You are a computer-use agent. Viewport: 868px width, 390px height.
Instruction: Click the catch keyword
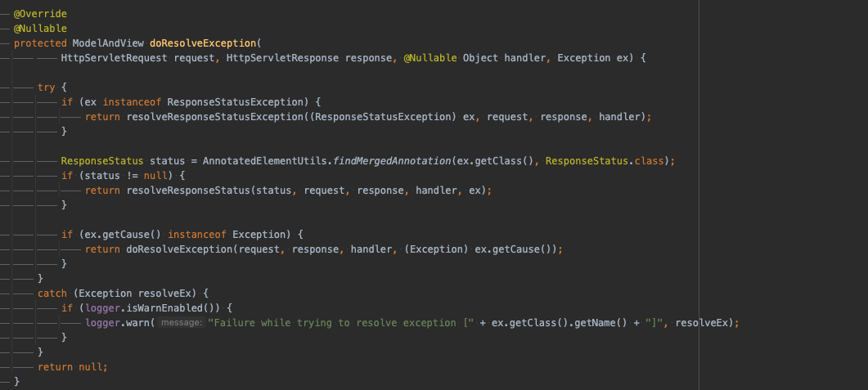tap(52, 294)
